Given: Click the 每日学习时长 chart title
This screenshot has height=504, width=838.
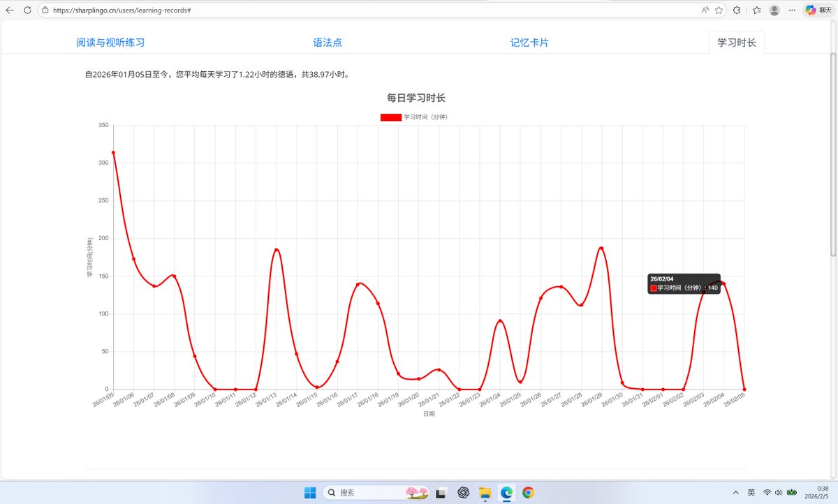Looking at the screenshot, I should [x=416, y=98].
